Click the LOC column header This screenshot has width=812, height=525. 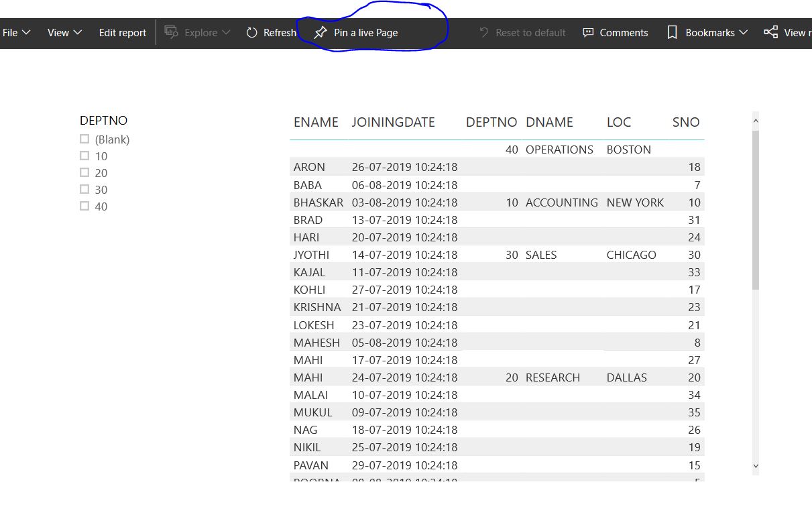pyautogui.click(x=619, y=122)
